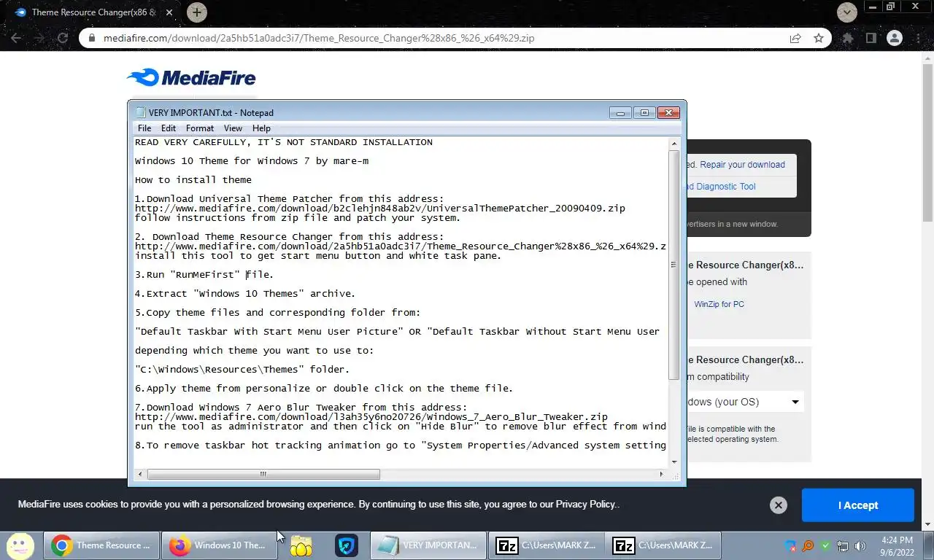Toggle the Chrome side panel icon
This screenshot has height=560, width=934.
pyautogui.click(x=871, y=38)
